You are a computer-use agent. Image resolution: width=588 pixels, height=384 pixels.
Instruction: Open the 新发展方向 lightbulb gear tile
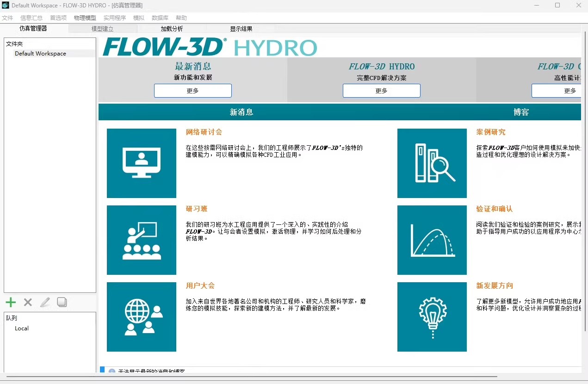click(x=432, y=317)
